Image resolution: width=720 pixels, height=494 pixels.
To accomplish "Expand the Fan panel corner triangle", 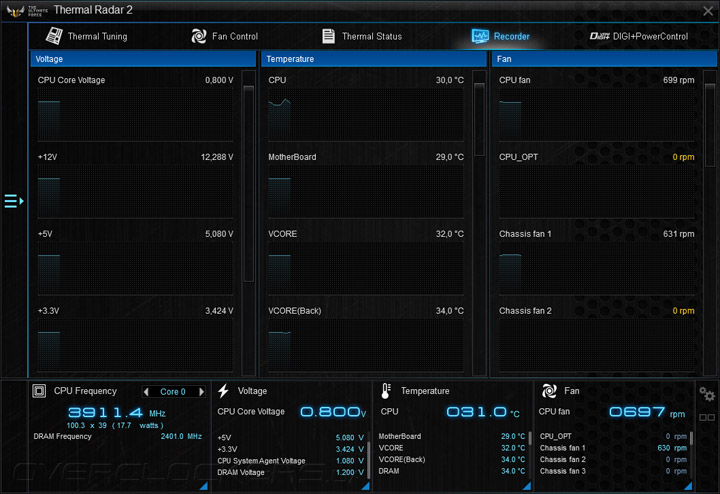I will (688, 485).
